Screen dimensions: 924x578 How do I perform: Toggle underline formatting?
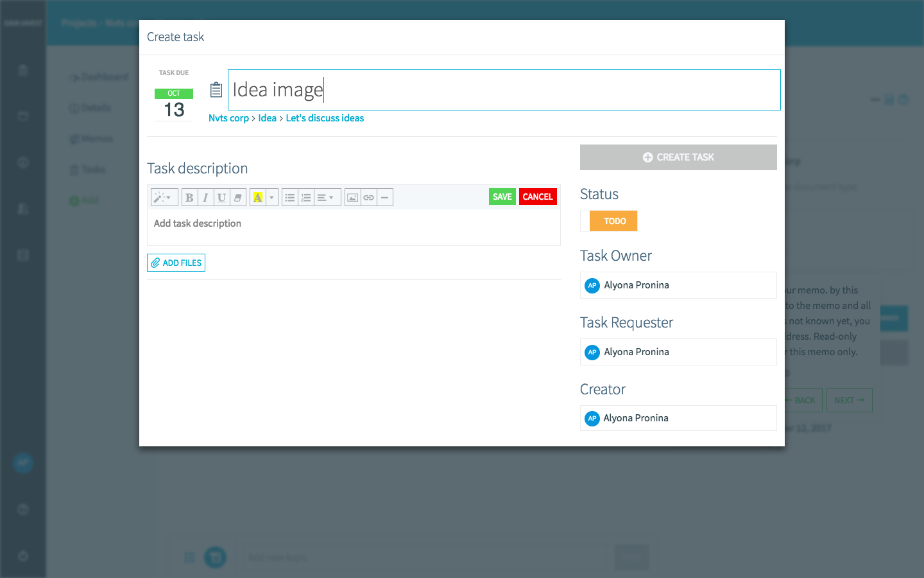pyautogui.click(x=221, y=197)
